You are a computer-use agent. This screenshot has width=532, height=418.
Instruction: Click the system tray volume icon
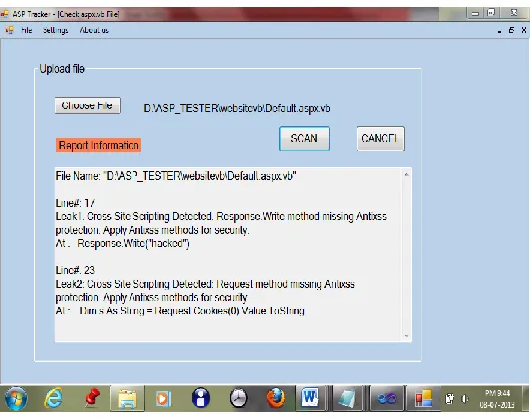click(465, 399)
